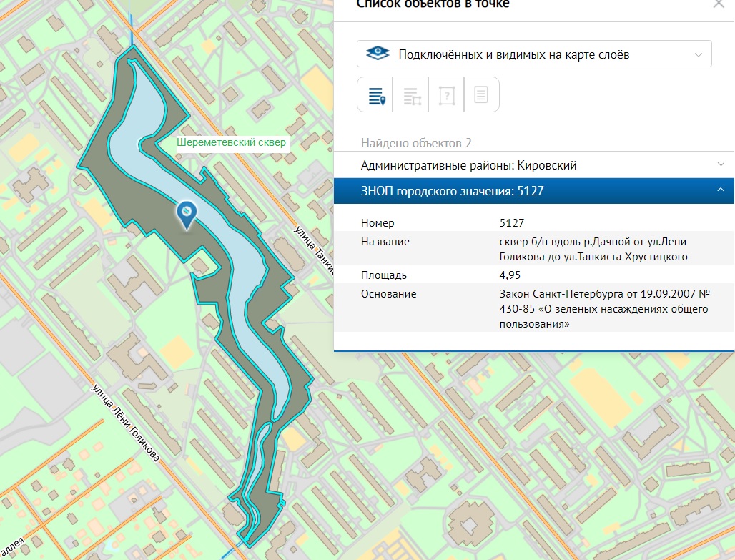Viewport: 735px width, 560px height.
Task: Click the document list icon
Action: tap(481, 95)
